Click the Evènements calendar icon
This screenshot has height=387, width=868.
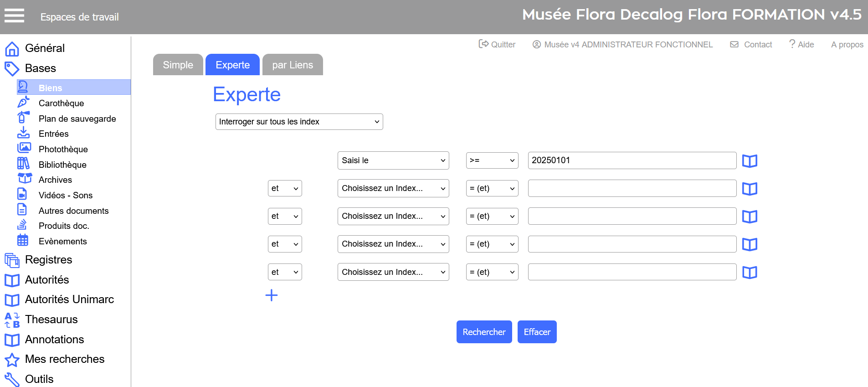[x=23, y=240]
